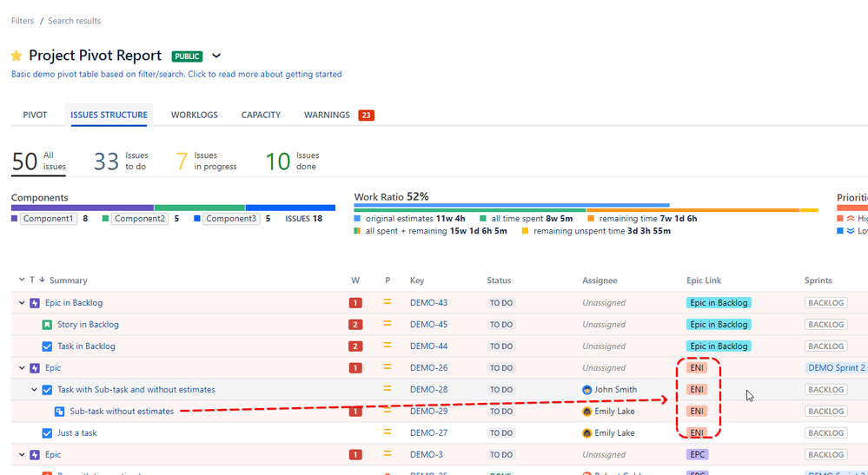The image size is (868, 475).
Task: Click the EPC epic link tag in DEMO-3 row
Action: point(698,454)
